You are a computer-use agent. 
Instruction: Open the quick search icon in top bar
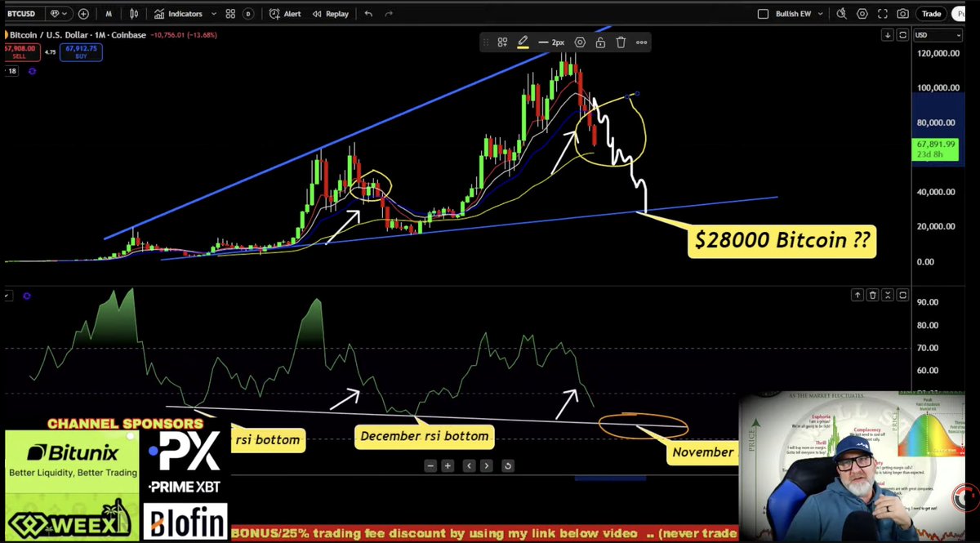click(x=843, y=14)
